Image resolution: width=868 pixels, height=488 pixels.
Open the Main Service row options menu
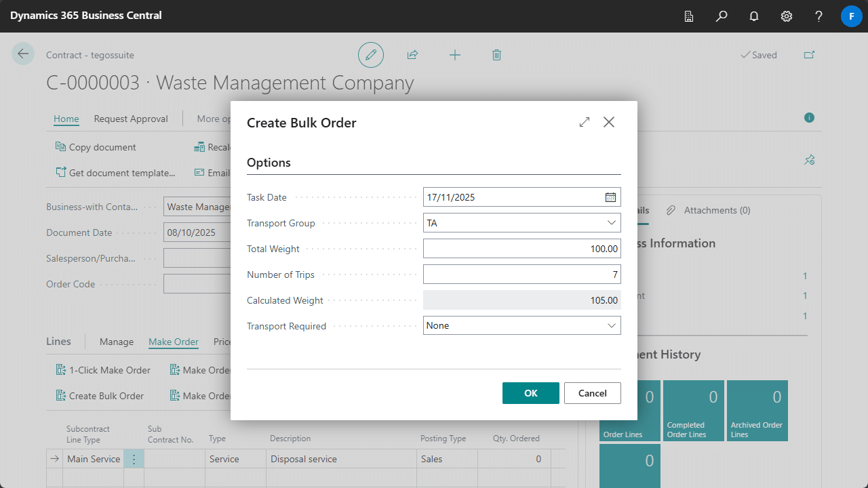tap(134, 460)
